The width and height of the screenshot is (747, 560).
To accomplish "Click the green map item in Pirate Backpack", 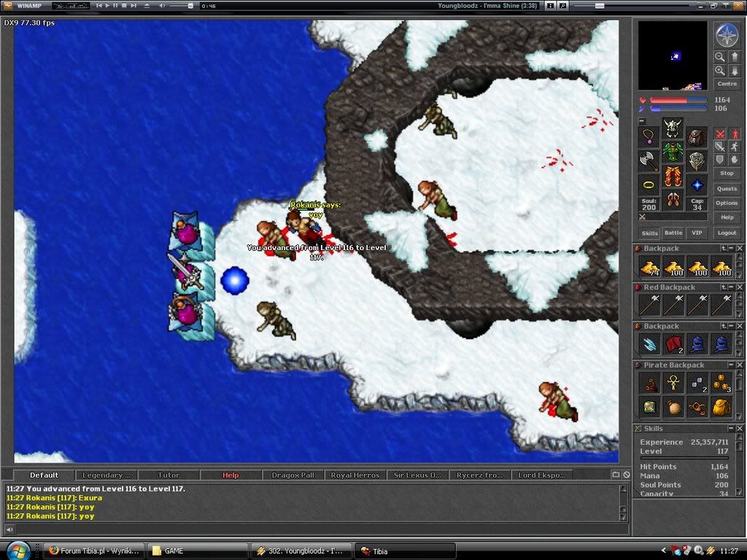I will coord(649,408).
